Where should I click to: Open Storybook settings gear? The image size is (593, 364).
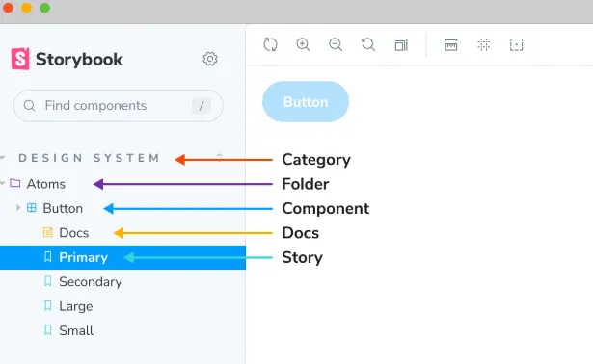point(210,59)
